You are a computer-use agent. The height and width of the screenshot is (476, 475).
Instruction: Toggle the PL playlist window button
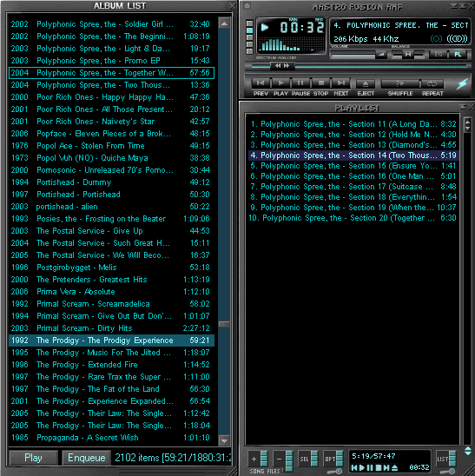pos(458,55)
